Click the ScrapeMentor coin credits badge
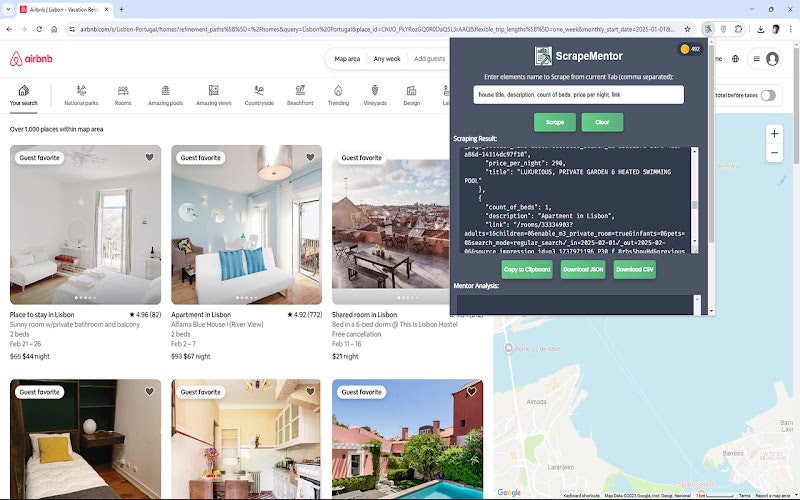 click(x=690, y=49)
